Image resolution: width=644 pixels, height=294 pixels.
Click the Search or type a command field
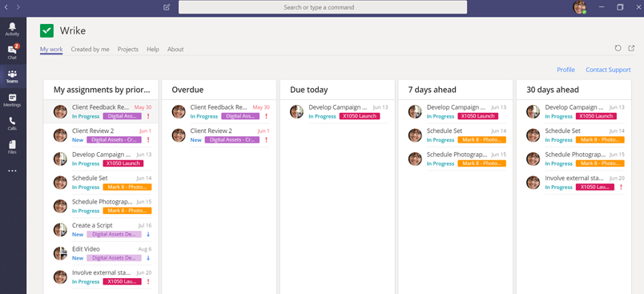[x=323, y=7]
